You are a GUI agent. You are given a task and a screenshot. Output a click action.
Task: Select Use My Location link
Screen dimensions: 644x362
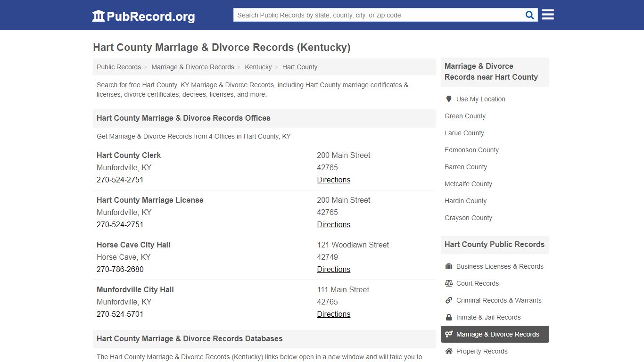coord(481,99)
